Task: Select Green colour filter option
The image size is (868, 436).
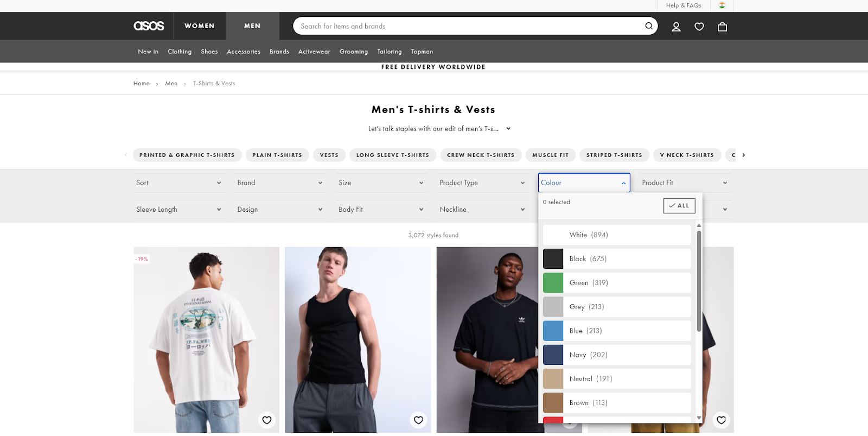Action: 617,283
